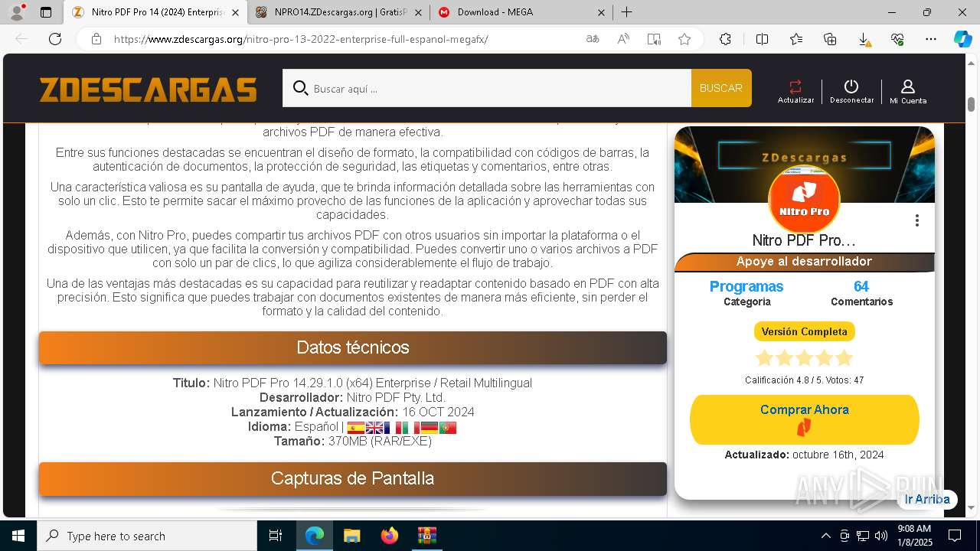Screen dimensions: 980x551
Task: Open Copilot sidebar icon
Action: point(962,39)
